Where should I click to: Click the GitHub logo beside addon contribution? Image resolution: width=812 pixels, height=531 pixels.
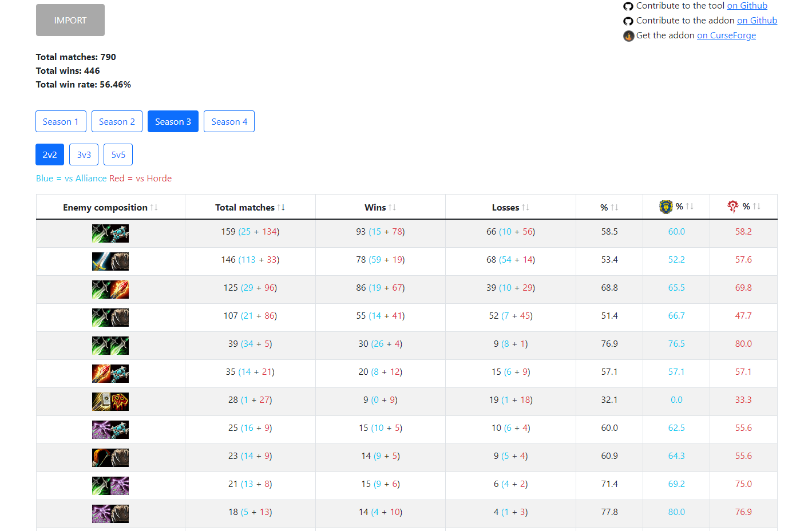628,21
